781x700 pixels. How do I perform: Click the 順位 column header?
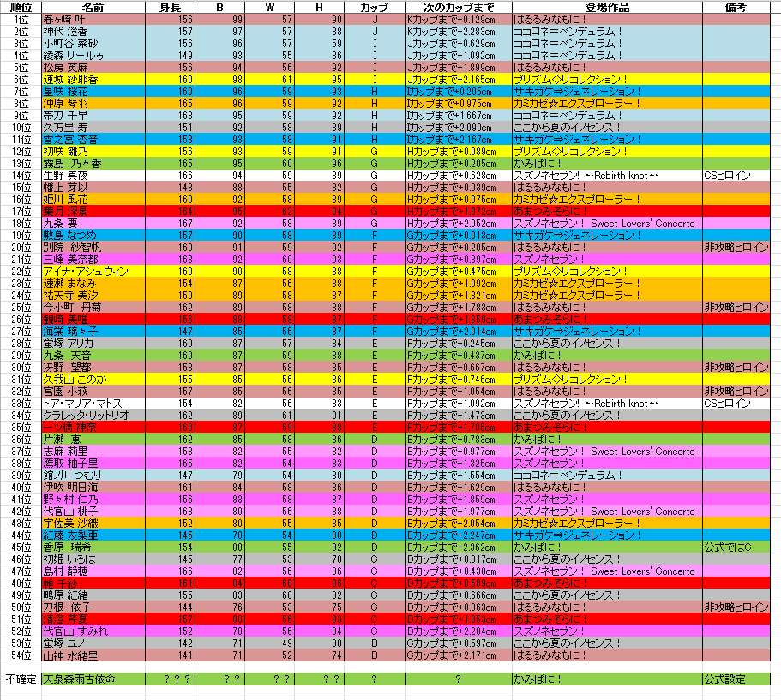pos(21,7)
